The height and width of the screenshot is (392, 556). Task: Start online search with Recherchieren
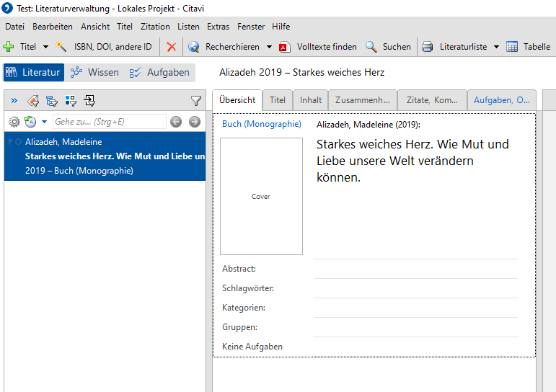tap(226, 46)
